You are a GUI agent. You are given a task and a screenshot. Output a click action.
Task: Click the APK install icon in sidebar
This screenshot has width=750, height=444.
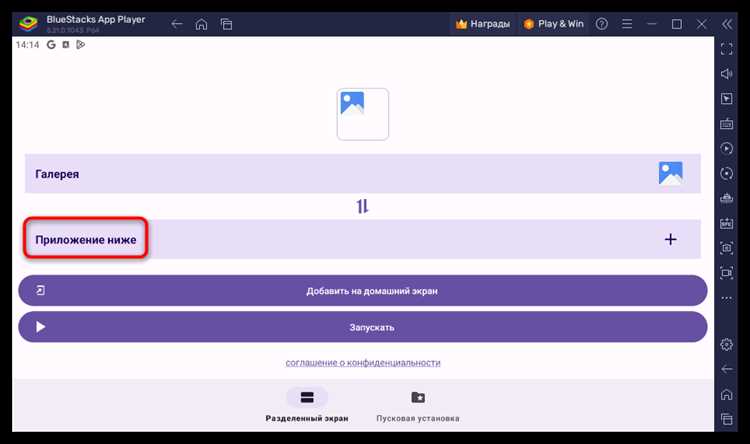point(727,223)
